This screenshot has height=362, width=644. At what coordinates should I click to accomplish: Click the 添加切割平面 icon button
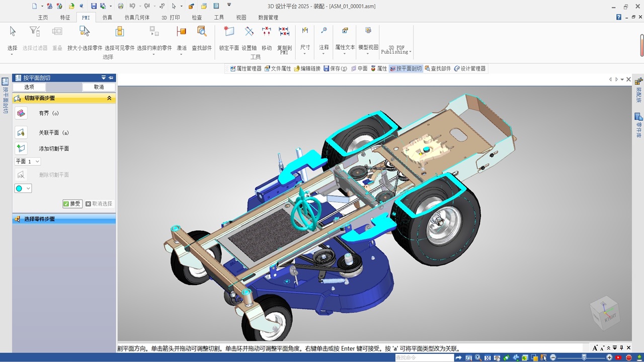(x=21, y=148)
